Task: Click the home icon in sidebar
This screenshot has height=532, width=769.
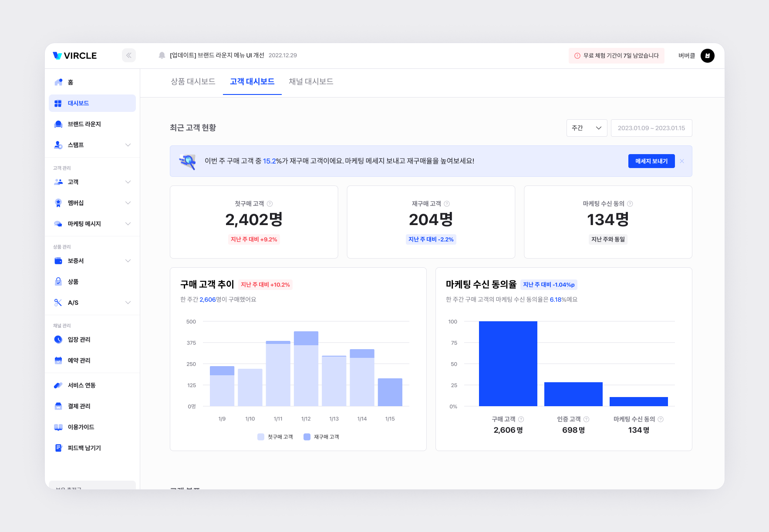Action: tap(58, 82)
